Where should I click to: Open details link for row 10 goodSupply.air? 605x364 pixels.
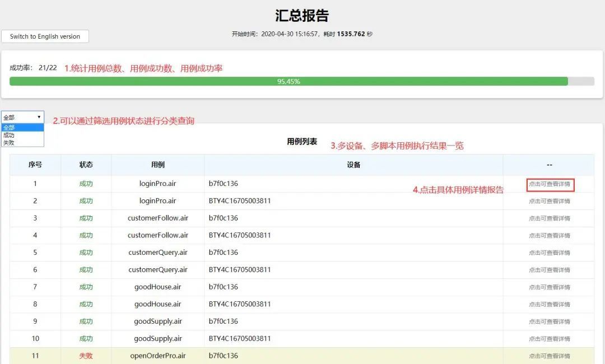550,339
